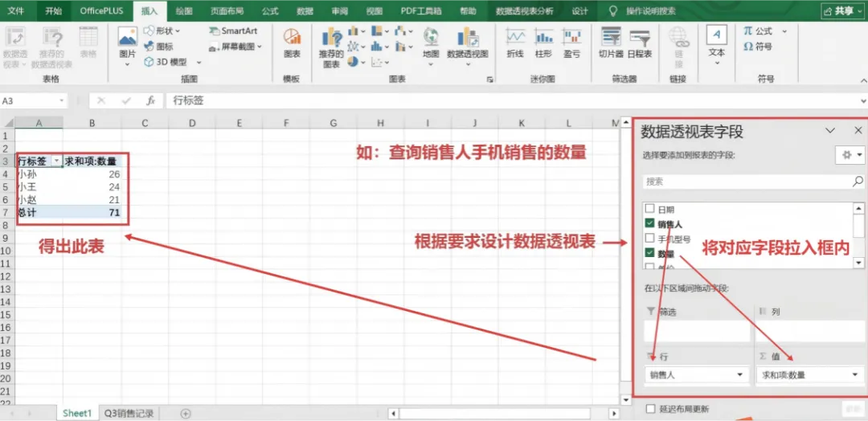Screen dimensions: 868x421
Task: Insert a 柱形 column sparkline
Action: click(x=543, y=43)
